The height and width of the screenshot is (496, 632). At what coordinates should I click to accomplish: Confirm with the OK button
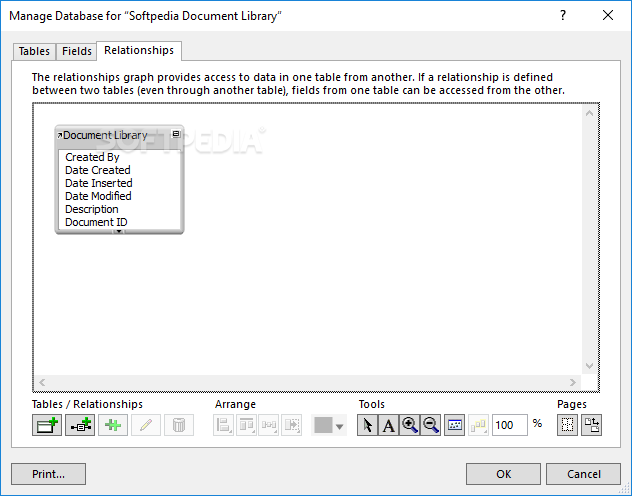tap(503, 474)
